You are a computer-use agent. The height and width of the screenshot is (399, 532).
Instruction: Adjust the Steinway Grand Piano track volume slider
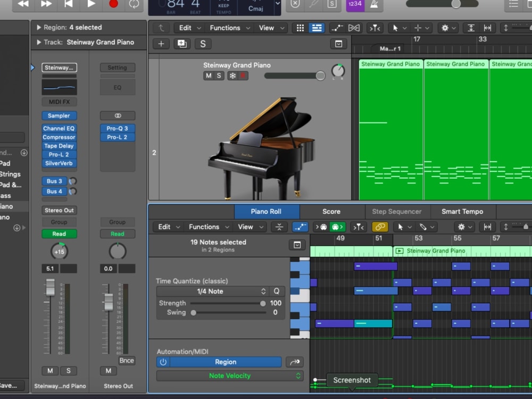click(x=295, y=76)
